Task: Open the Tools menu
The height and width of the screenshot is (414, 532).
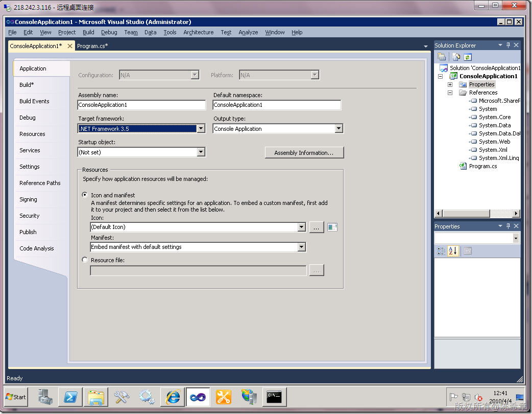Action: 170,32
